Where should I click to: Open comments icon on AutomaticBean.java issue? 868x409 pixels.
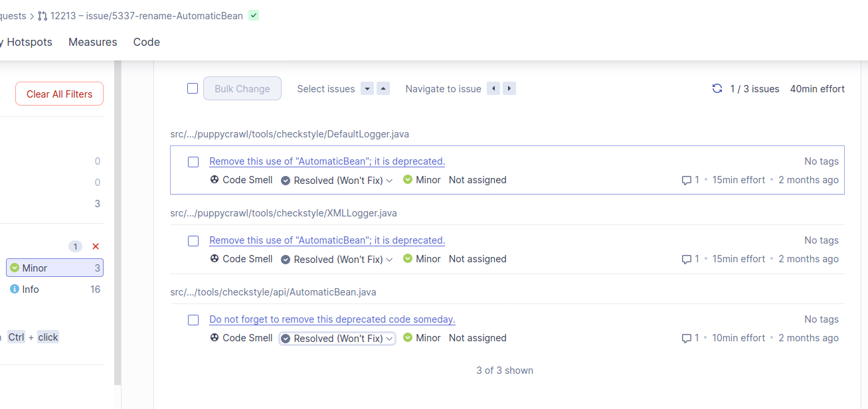pos(687,338)
